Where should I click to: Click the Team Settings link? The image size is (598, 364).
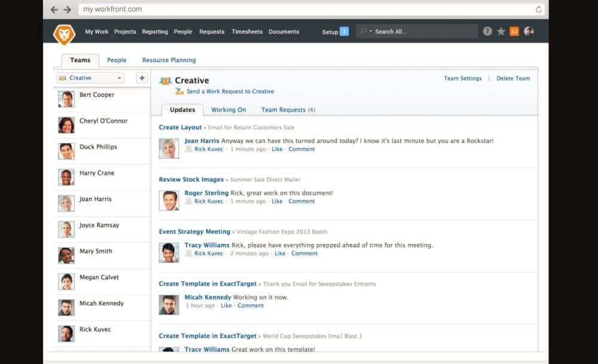tap(462, 78)
